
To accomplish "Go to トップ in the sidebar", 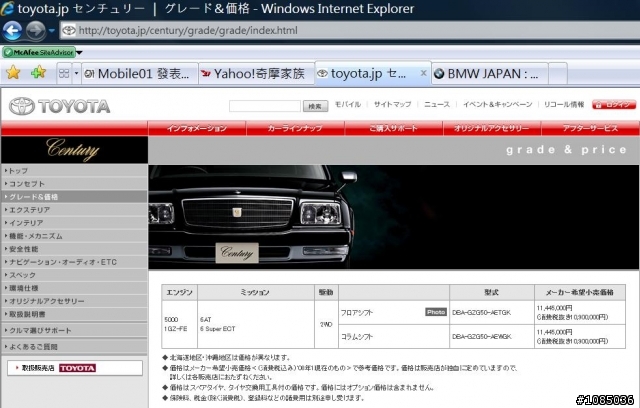I will pos(74,171).
